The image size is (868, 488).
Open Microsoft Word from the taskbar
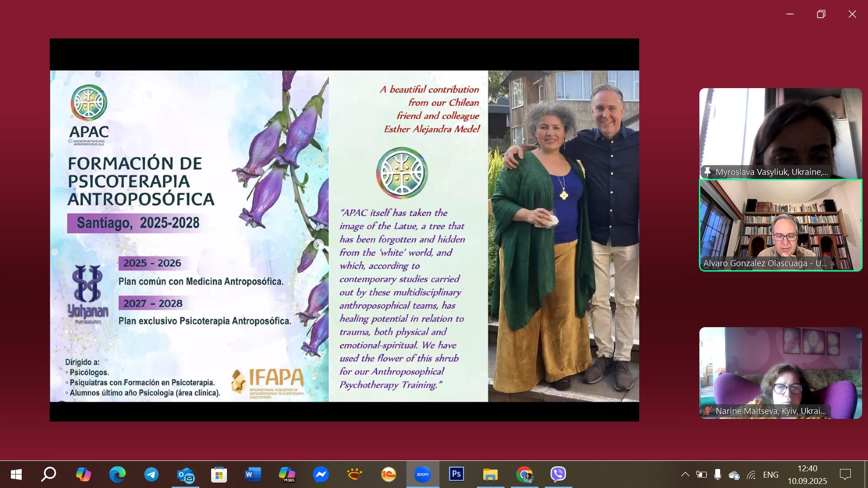click(x=253, y=474)
